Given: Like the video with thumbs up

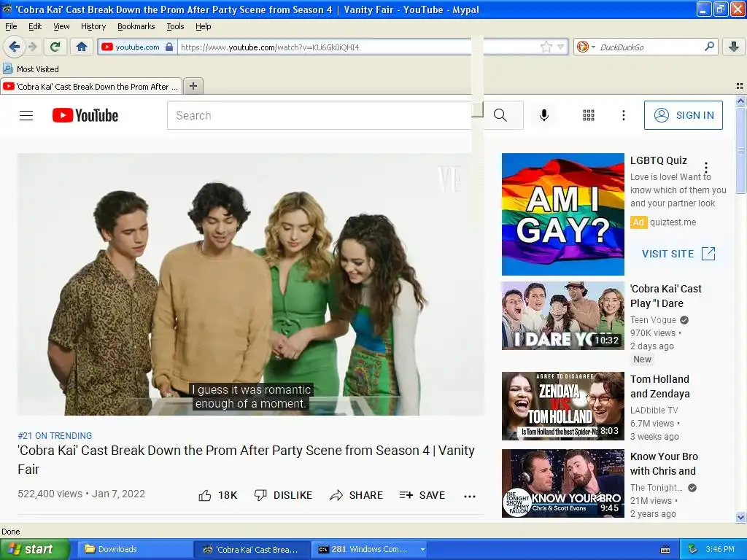Looking at the screenshot, I should 217,495.
